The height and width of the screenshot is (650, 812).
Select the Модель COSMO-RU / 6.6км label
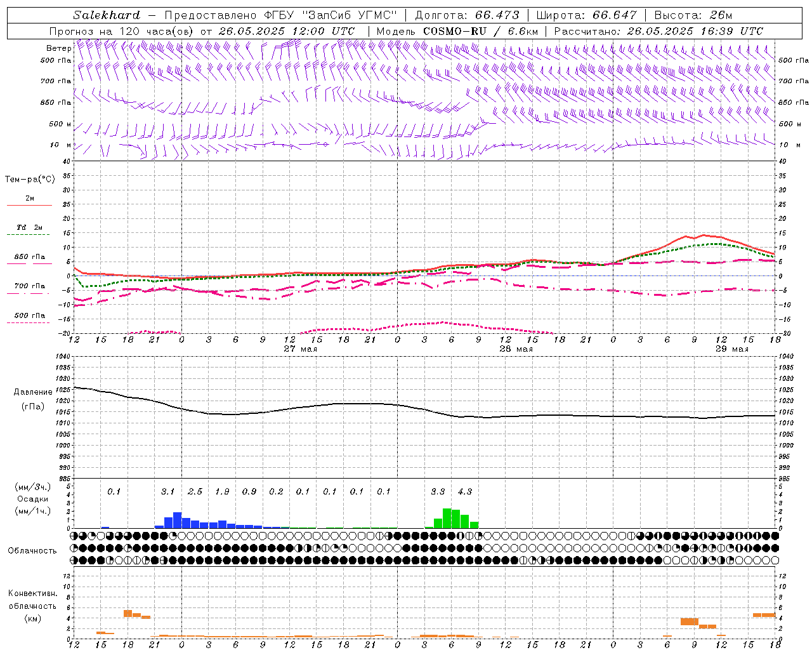click(x=457, y=31)
